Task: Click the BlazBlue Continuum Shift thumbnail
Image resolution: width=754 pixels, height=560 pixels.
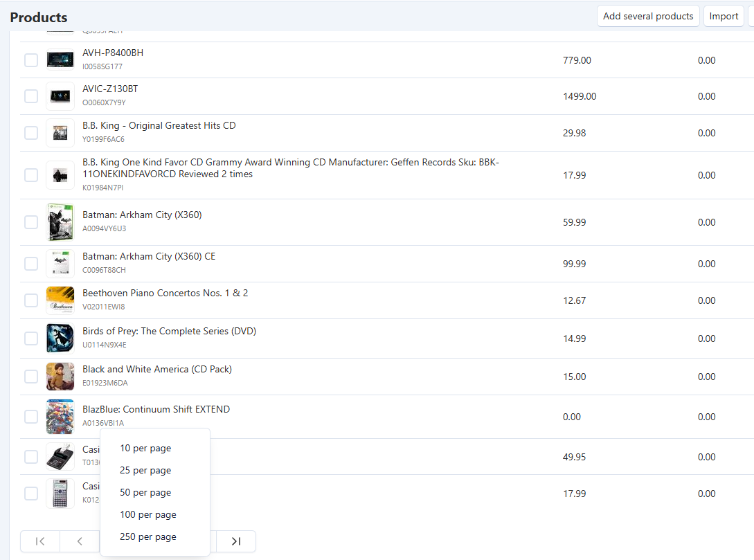Action: point(60,417)
